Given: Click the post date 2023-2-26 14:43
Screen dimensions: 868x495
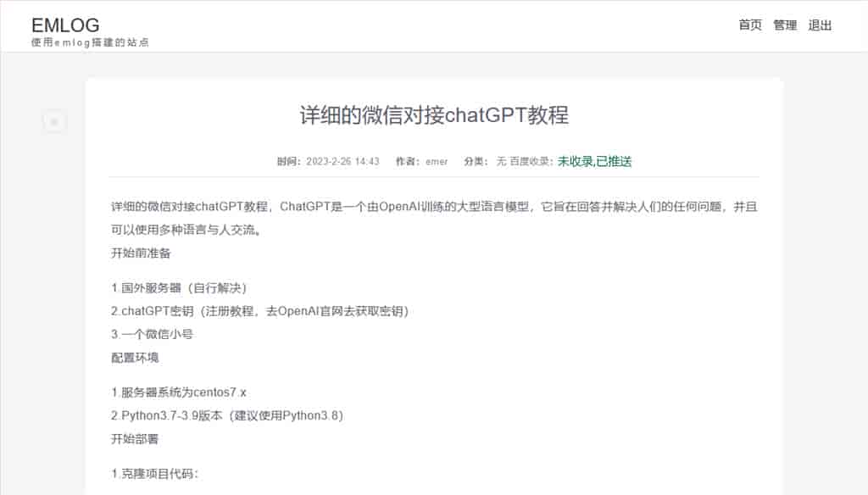Looking at the screenshot, I should pyautogui.click(x=342, y=162).
